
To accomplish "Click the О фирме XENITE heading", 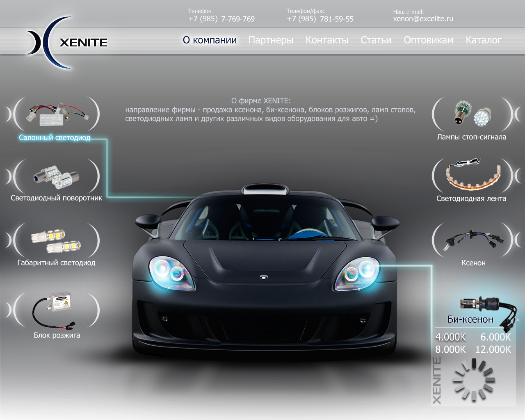I will pyautogui.click(x=261, y=100).
